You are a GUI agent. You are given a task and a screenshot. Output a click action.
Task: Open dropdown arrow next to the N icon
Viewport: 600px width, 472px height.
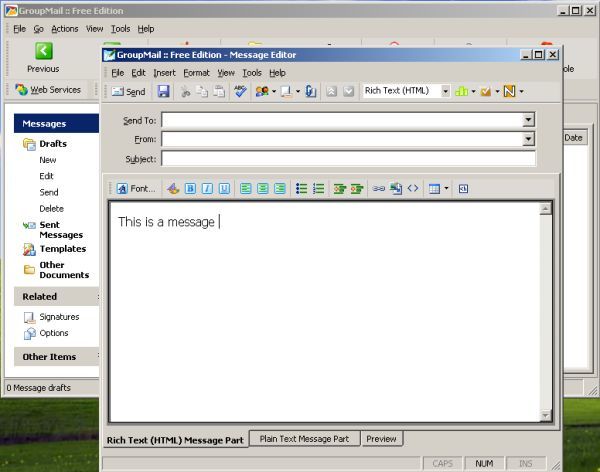coord(521,91)
